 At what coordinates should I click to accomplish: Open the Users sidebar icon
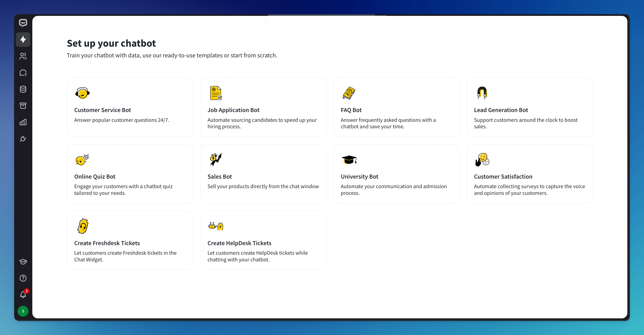coord(23,56)
